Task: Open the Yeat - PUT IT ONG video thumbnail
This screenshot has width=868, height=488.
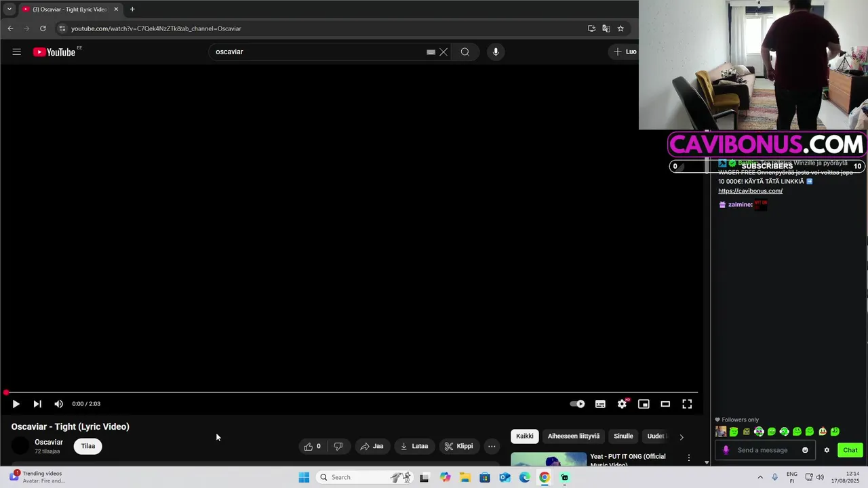Action: tap(549, 460)
